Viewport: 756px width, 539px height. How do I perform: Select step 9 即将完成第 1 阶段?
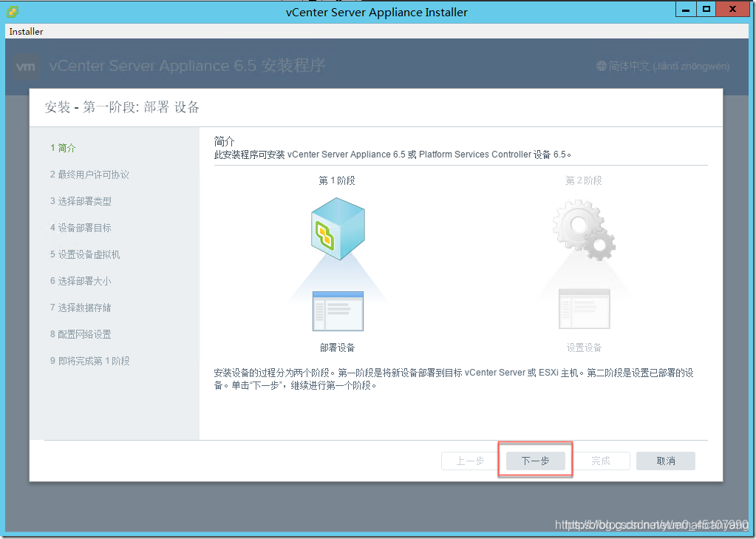point(90,361)
